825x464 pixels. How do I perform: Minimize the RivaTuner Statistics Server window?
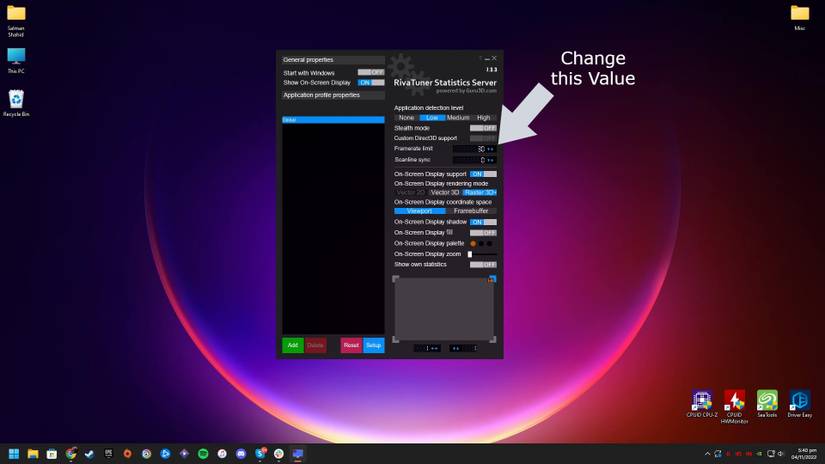tap(487, 58)
